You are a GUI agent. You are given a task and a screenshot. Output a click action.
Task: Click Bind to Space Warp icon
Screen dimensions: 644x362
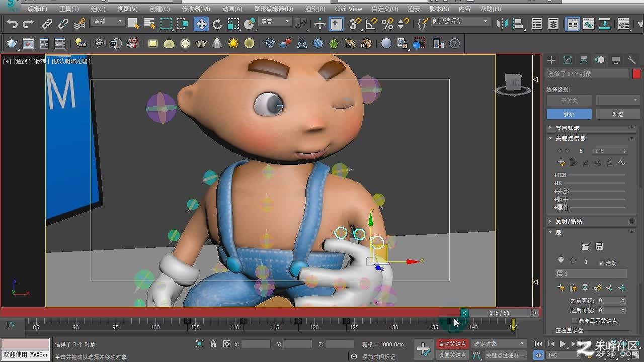pos(79,24)
